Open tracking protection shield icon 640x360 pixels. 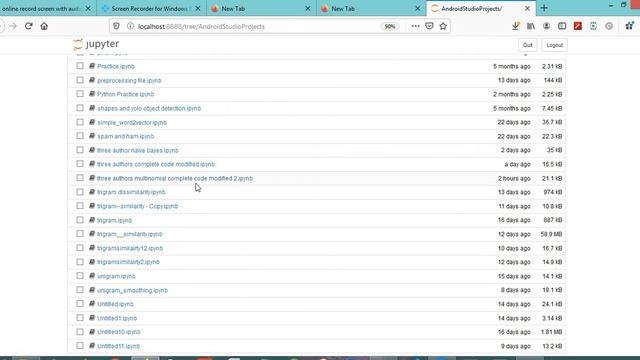[116, 26]
